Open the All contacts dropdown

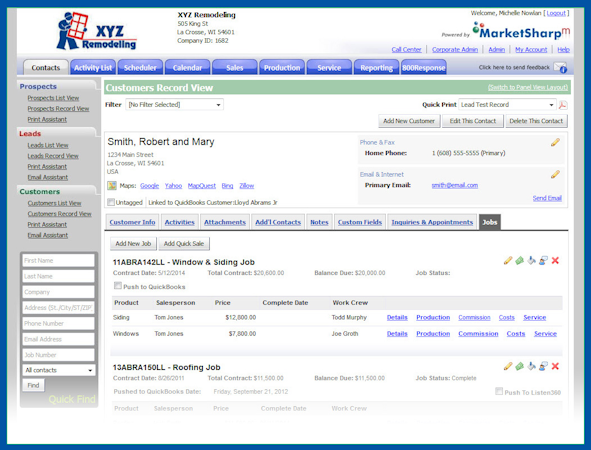[x=59, y=370]
